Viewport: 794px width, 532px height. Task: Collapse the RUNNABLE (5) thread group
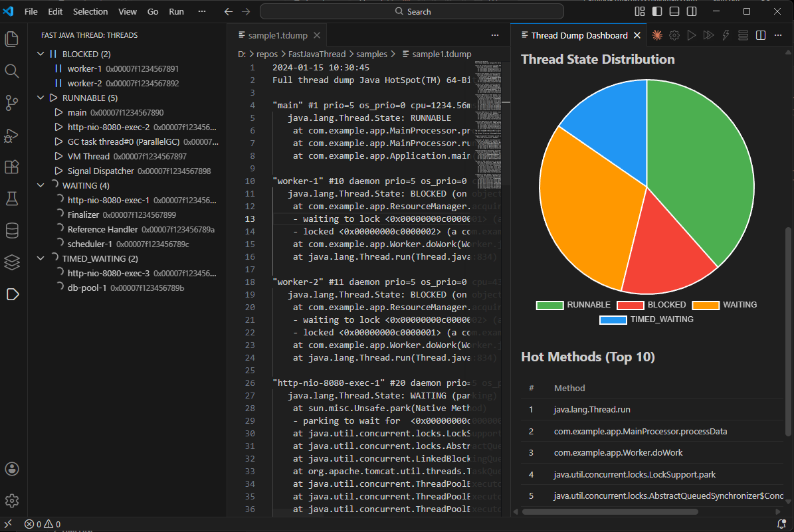pyautogui.click(x=41, y=98)
